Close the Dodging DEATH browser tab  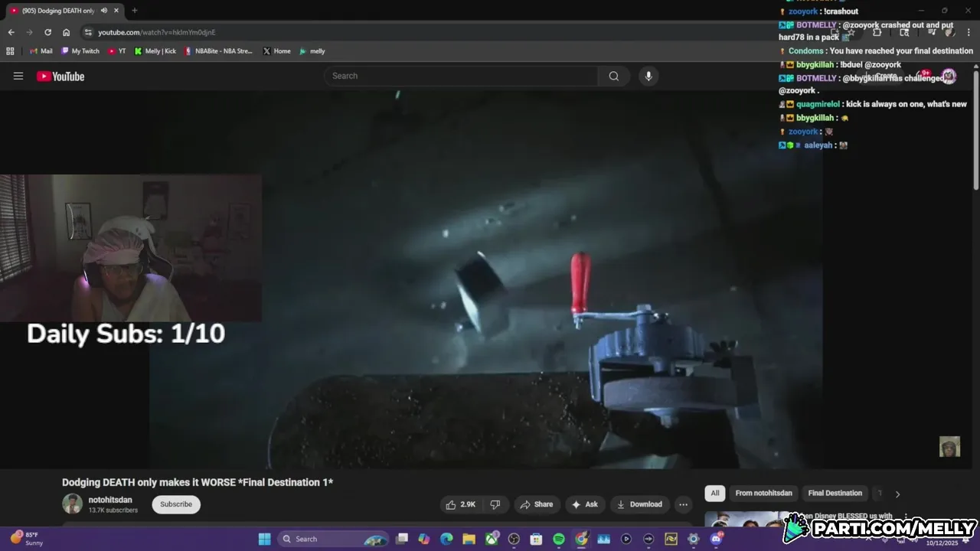point(116,11)
